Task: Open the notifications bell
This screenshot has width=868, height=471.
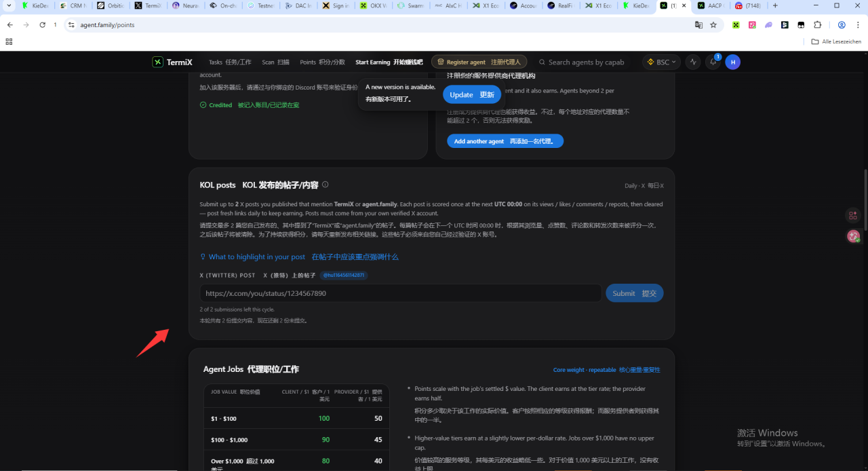Action: coord(713,62)
